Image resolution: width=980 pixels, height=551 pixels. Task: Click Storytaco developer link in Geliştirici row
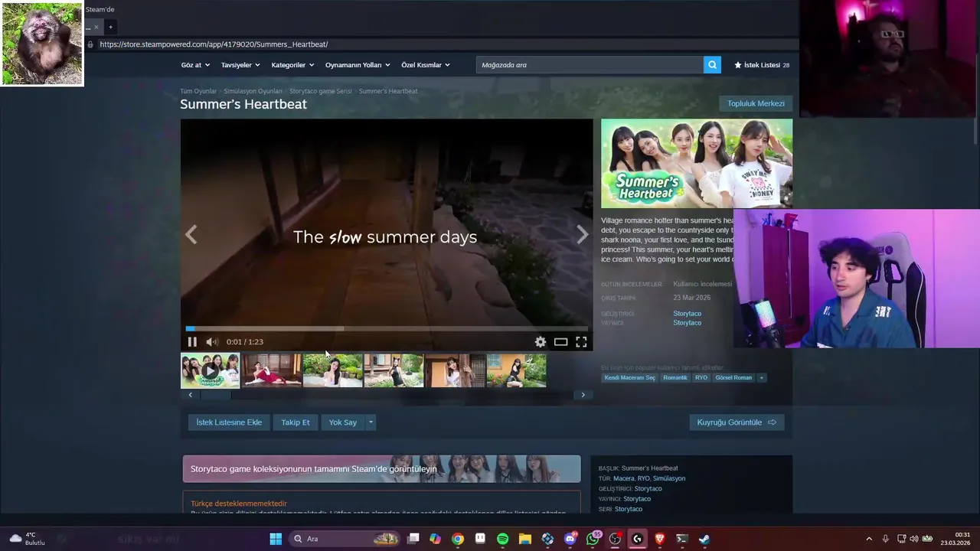[x=687, y=314]
